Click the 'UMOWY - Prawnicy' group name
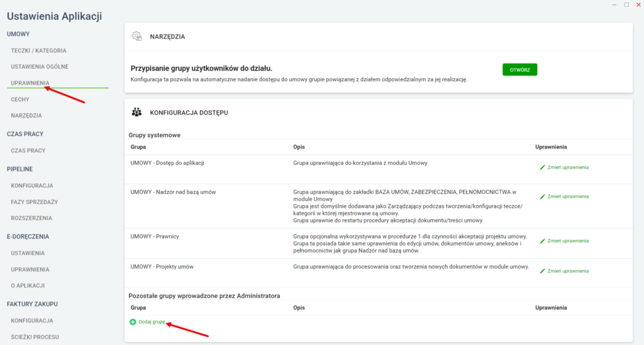 tap(155, 237)
